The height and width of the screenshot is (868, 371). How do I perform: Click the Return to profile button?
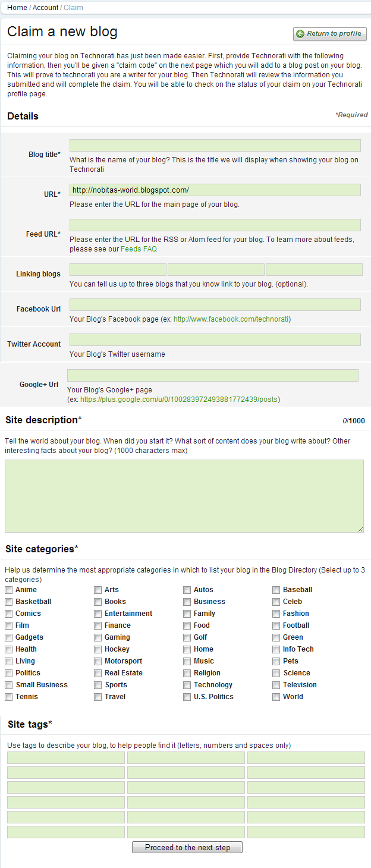[x=330, y=34]
